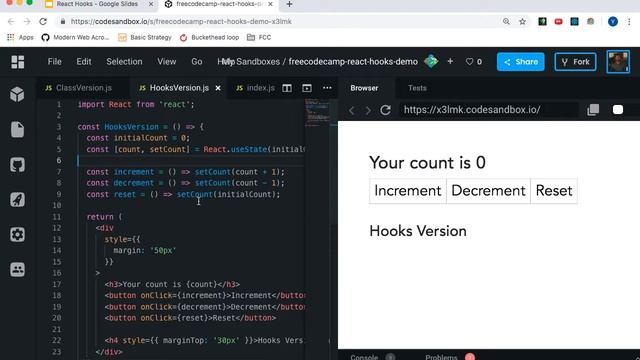640x360 pixels.
Task: Select the HooksVersion.js tab
Action: pos(179,88)
